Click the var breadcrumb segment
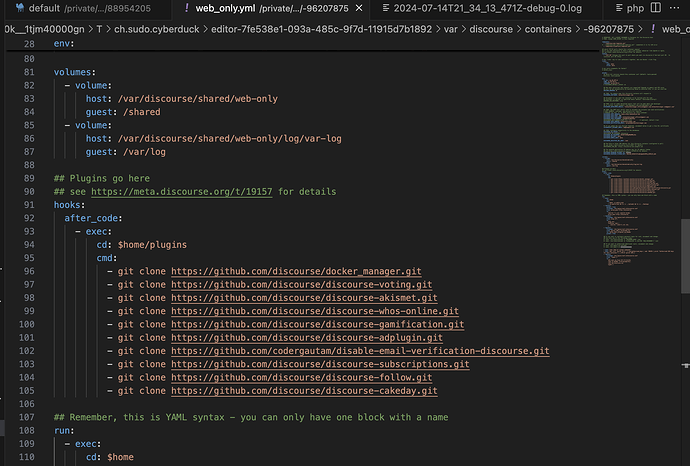 click(450, 29)
